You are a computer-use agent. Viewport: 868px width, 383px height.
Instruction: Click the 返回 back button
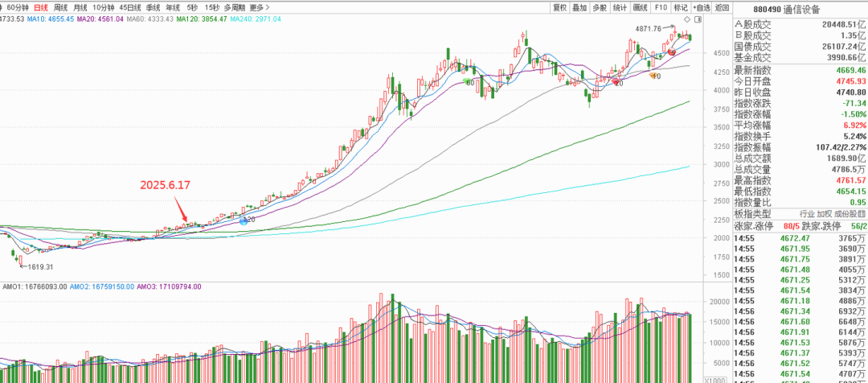[722, 8]
